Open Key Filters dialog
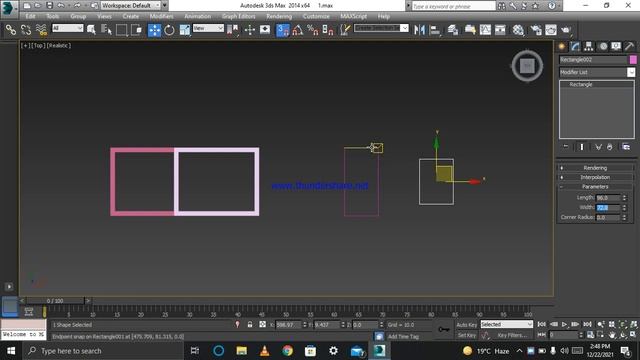 pyautogui.click(x=512, y=335)
